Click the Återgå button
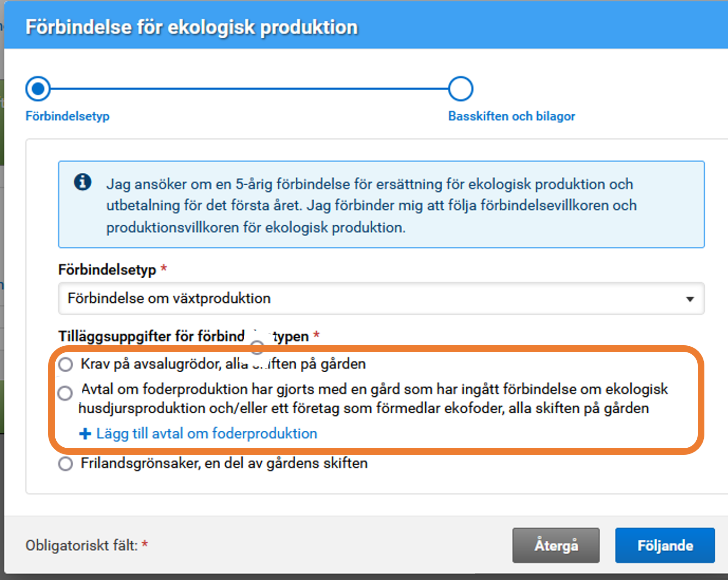 (x=556, y=545)
